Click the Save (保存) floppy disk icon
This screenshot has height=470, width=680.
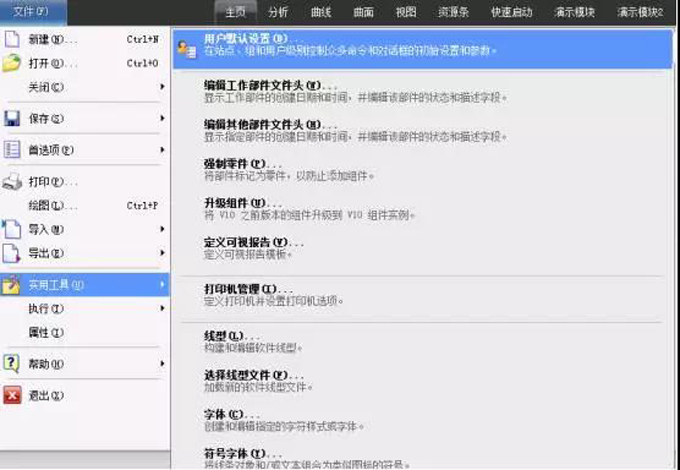pos(12,118)
